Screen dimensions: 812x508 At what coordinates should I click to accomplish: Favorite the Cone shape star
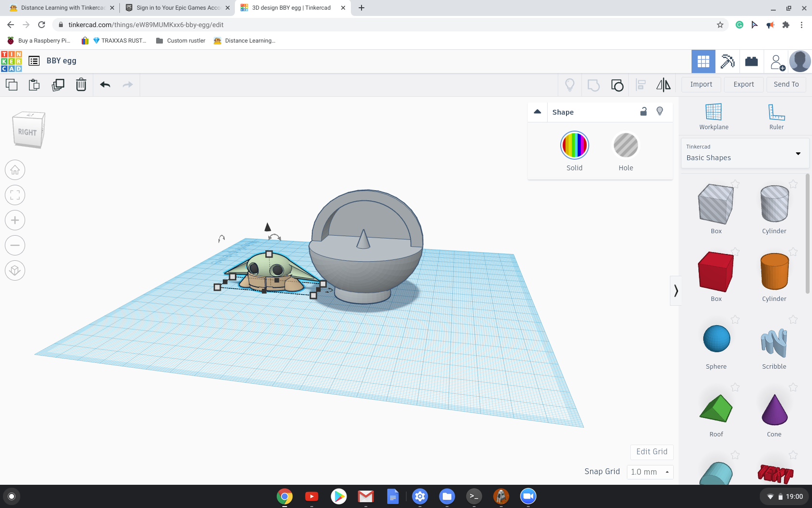pos(793,387)
